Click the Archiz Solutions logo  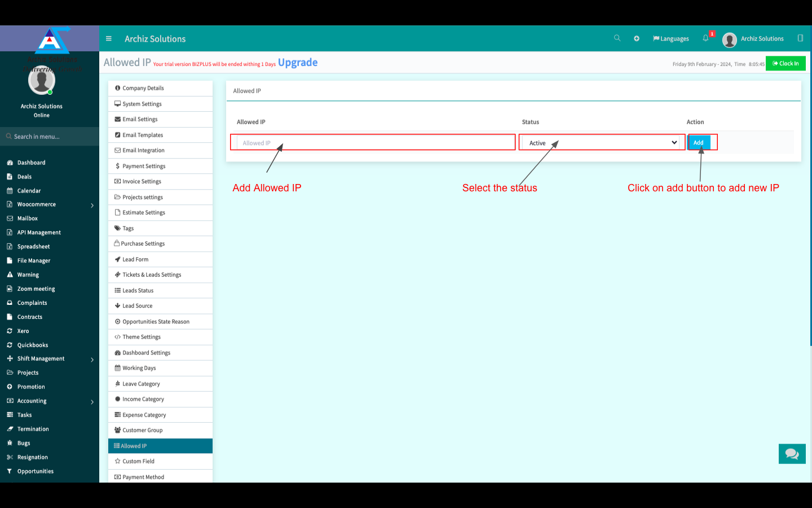[52, 40]
